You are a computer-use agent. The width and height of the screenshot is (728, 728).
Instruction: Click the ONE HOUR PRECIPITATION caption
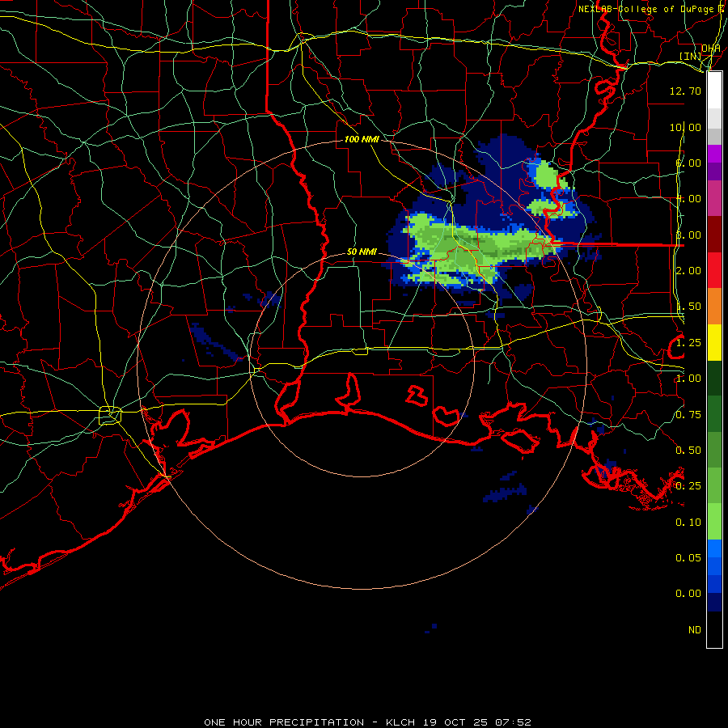[x=284, y=722]
